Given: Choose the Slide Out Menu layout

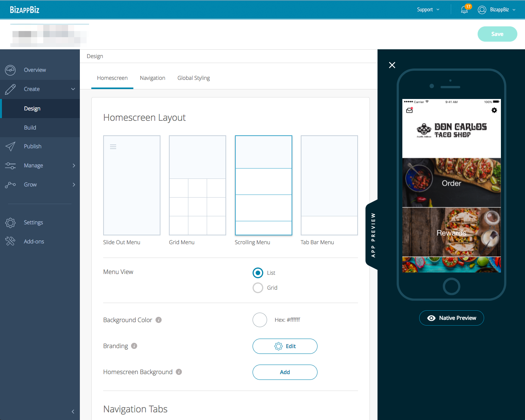Looking at the screenshot, I should click(132, 185).
